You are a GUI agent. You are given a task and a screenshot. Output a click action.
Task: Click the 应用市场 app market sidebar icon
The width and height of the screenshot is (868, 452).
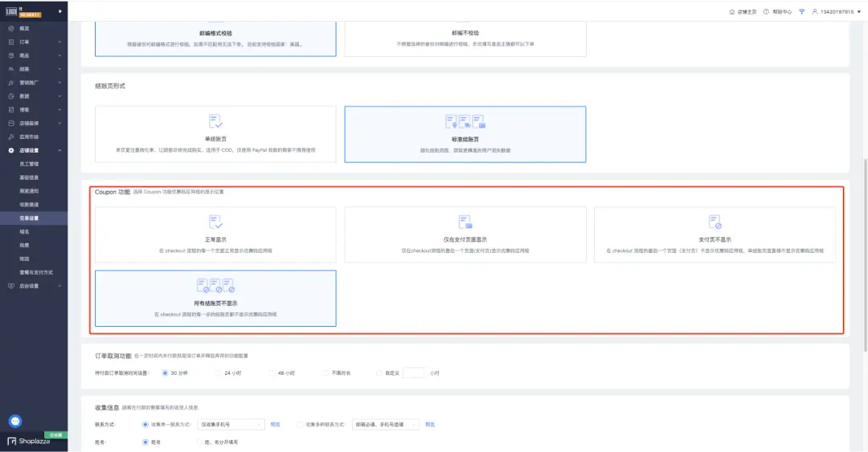coord(10,136)
